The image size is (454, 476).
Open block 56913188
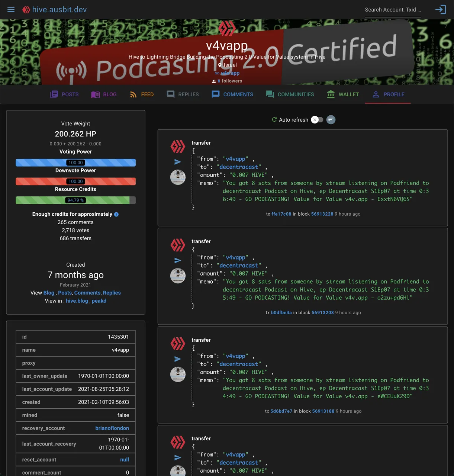click(x=323, y=411)
